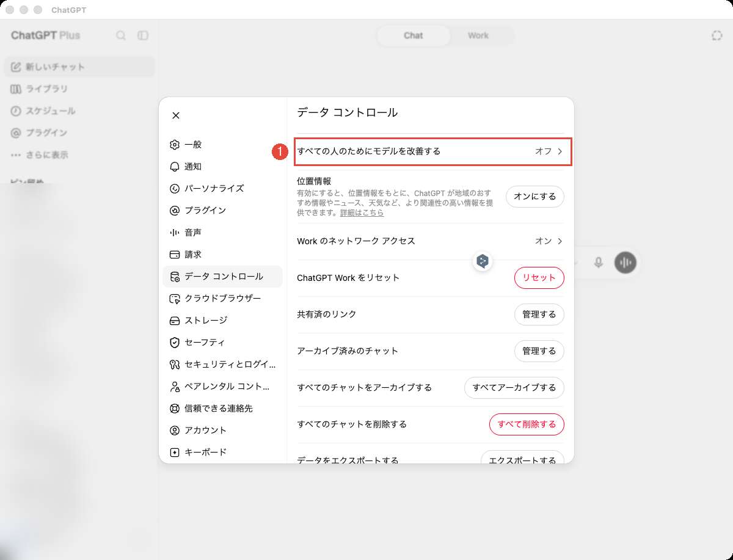This screenshot has width=733, height=560.
Task: Click the microphone dictation icon
Action: coord(599,263)
